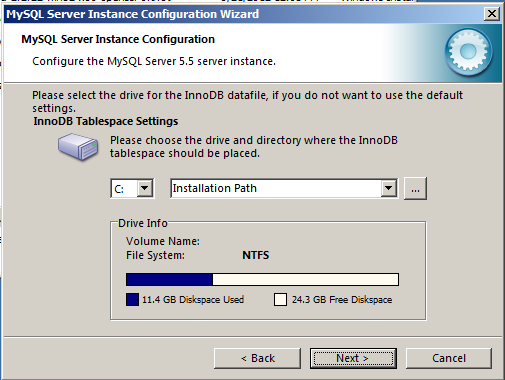The height and width of the screenshot is (380, 505).
Task: Go back with the < Back button
Action: (x=257, y=358)
